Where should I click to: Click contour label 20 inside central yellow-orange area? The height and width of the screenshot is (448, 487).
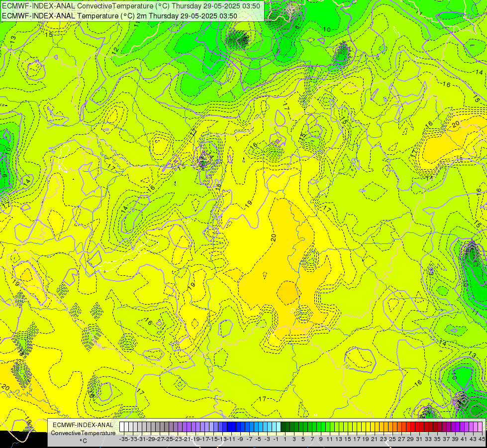(273, 238)
